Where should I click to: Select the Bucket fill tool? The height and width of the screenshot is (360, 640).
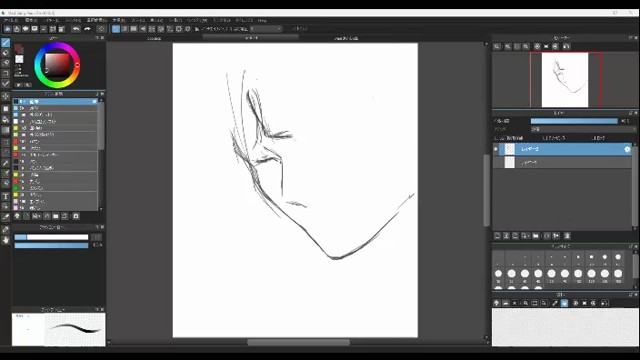6,119
